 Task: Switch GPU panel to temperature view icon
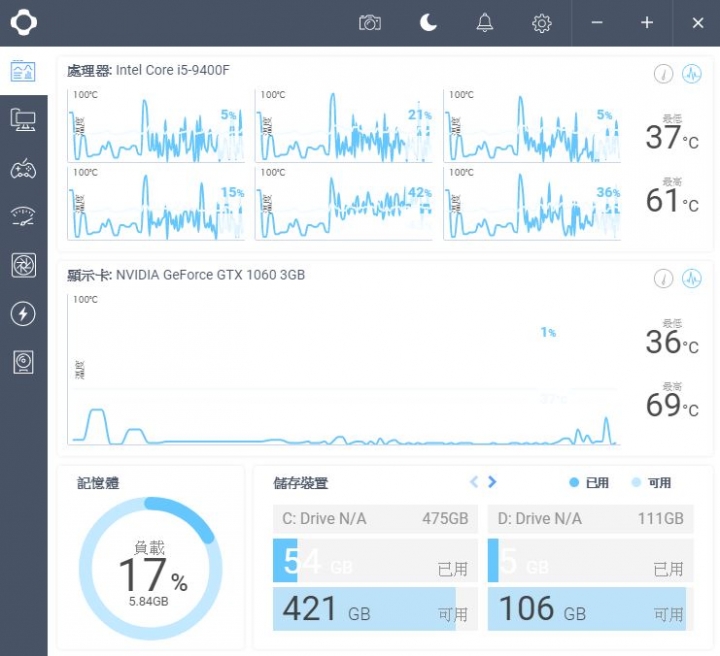[x=663, y=278]
